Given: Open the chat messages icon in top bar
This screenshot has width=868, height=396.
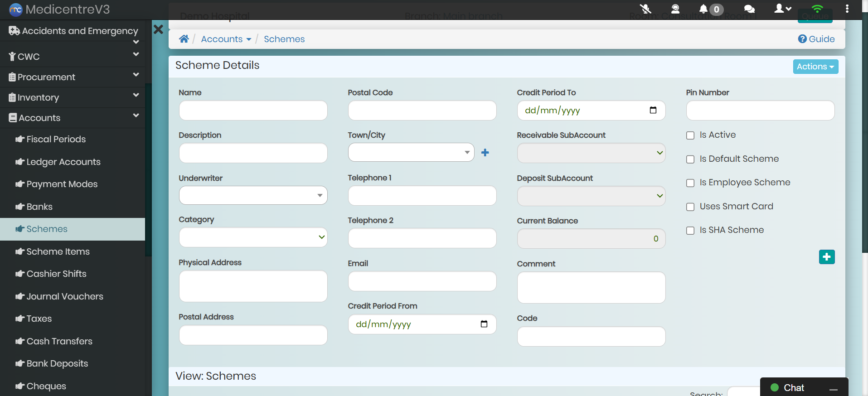Looking at the screenshot, I should click(x=749, y=9).
